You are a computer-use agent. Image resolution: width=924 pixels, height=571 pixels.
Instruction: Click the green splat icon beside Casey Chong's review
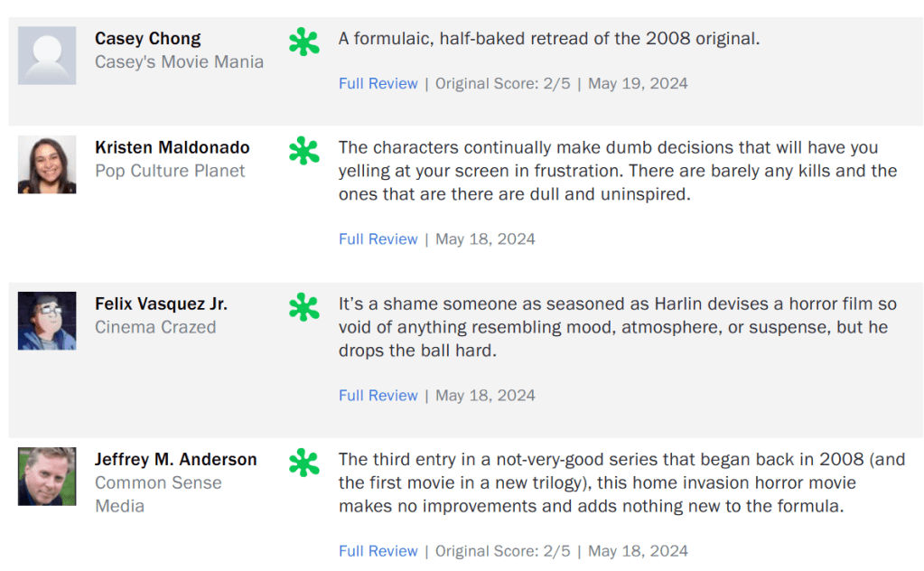[x=304, y=42]
